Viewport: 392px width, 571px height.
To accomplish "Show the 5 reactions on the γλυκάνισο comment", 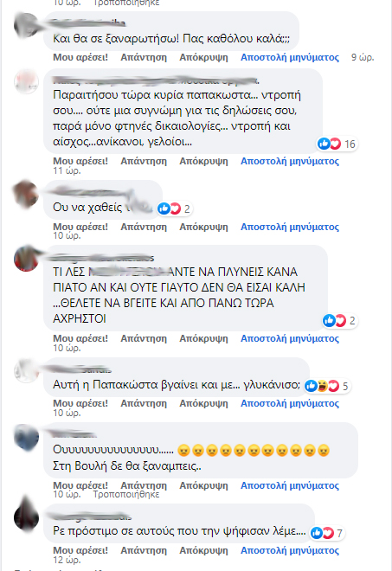I will click(326, 386).
